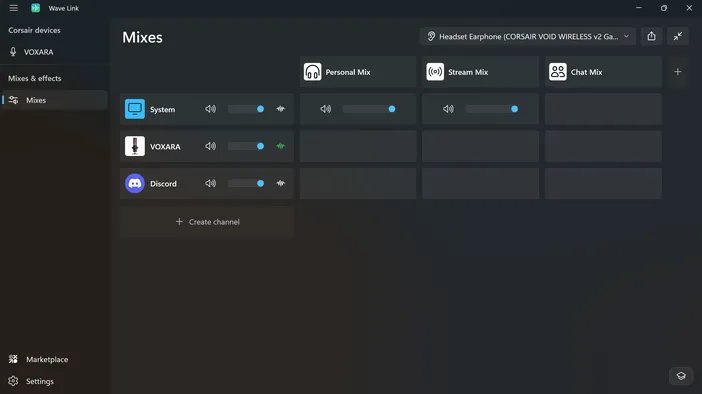Click the share/export icon button
Screen dimensions: 702x394
click(651, 36)
